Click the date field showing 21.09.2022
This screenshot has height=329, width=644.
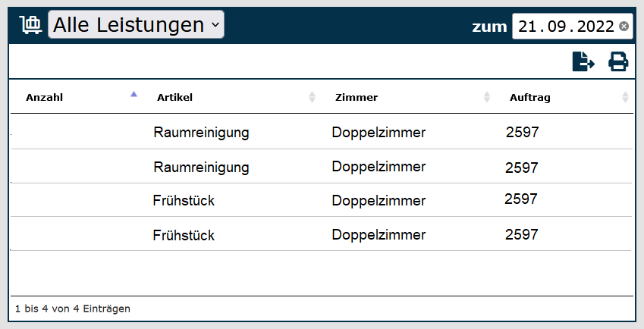(566, 27)
